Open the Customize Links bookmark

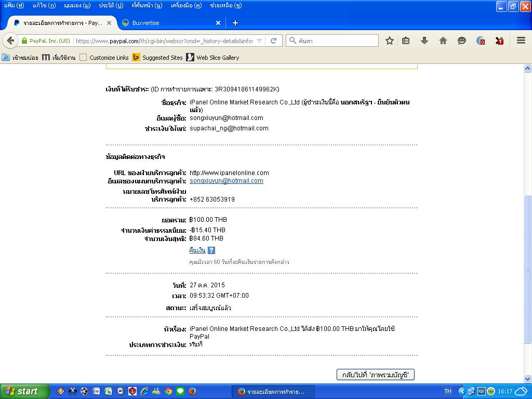(x=104, y=57)
